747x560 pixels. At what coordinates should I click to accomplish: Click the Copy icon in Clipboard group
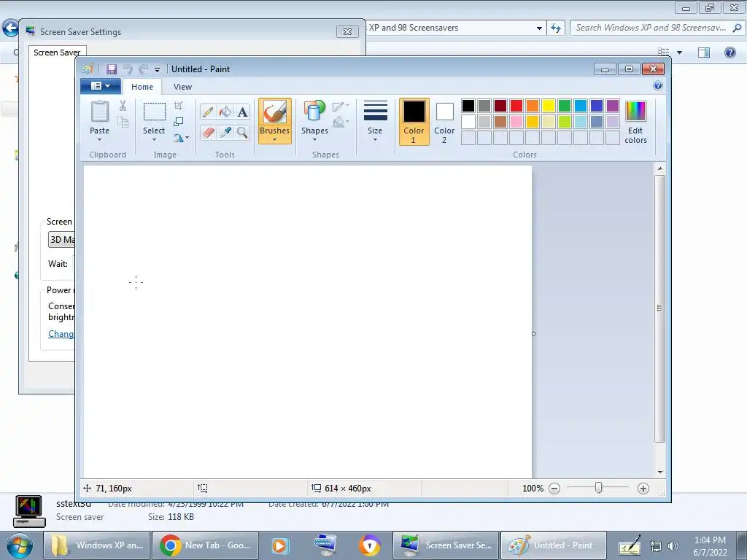pos(123,122)
